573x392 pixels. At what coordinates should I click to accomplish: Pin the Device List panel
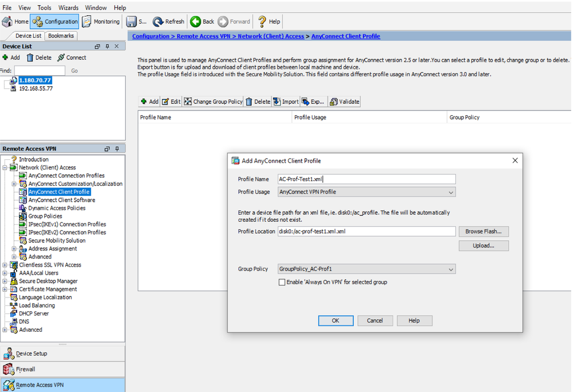[107, 46]
